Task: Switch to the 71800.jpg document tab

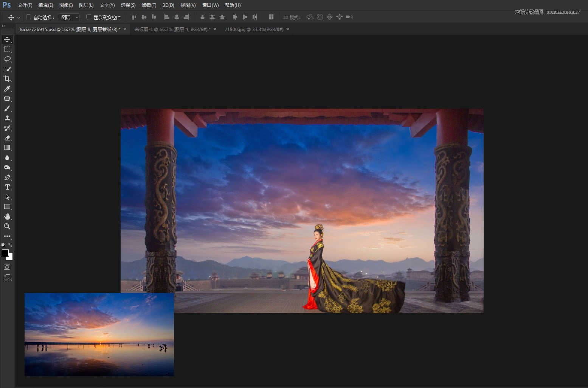Action: point(253,29)
